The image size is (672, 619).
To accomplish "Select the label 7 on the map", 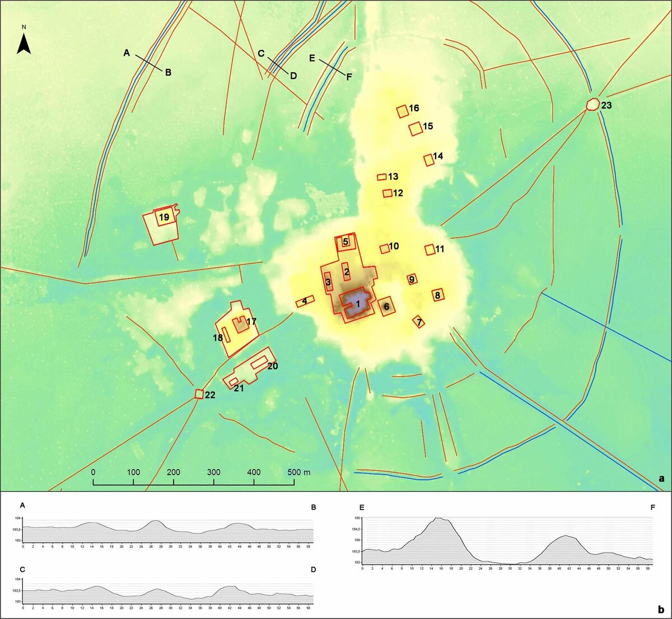I will click(x=418, y=322).
